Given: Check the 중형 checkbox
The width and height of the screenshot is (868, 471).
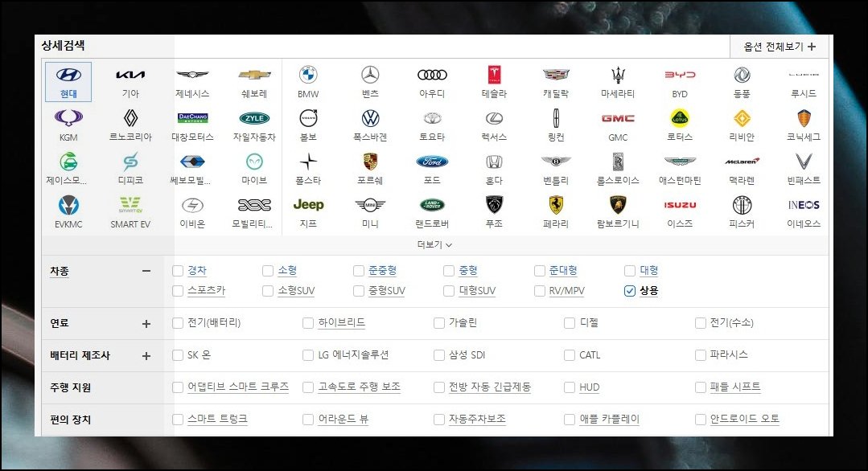Looking at the screenshot, I should point(449,271).
